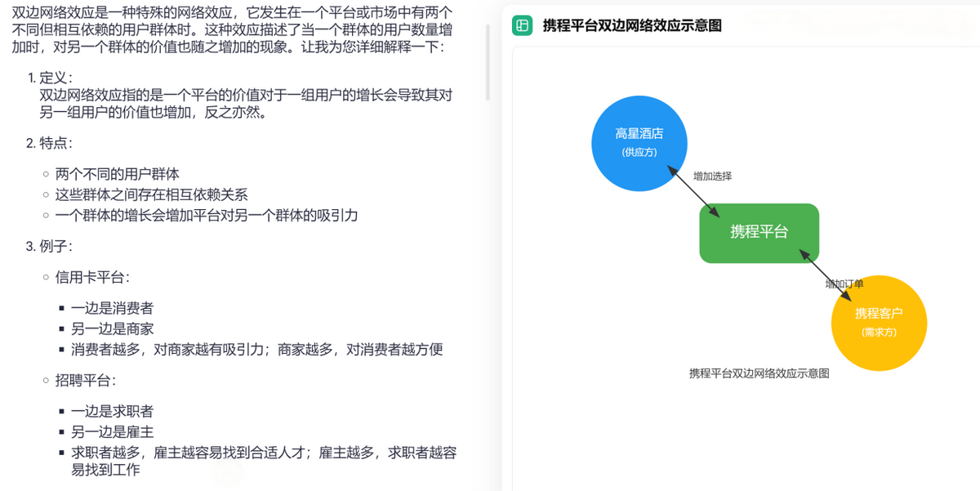The image size is (980, 491).
Task: Click the bullet 两个不同的用户群体
Action: tap(118, 174)
